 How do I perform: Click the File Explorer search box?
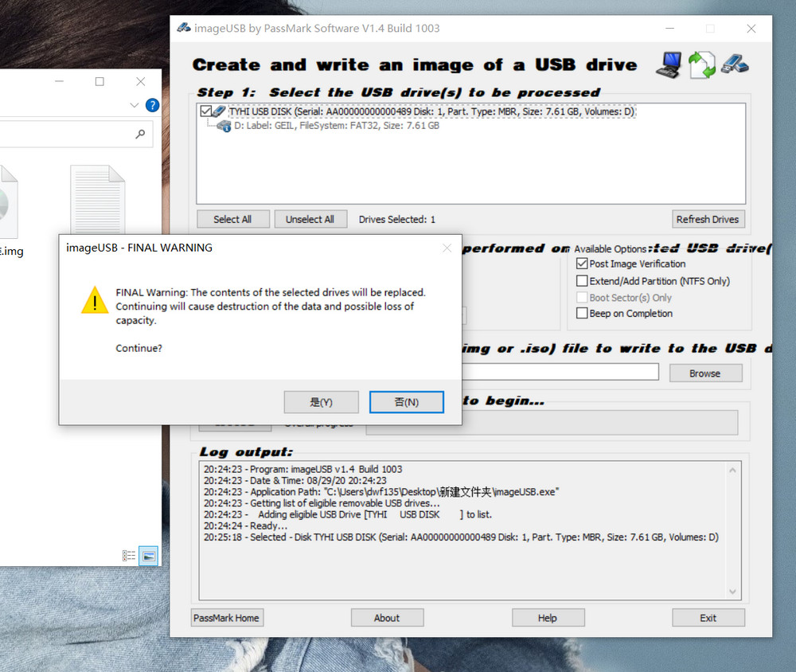click(x=76, y=134)
